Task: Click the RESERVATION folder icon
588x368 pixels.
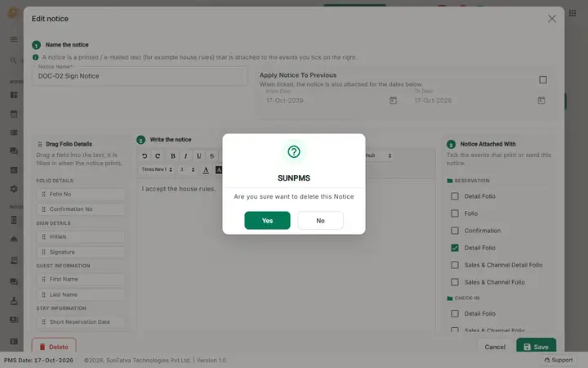Action: [450, 181]
